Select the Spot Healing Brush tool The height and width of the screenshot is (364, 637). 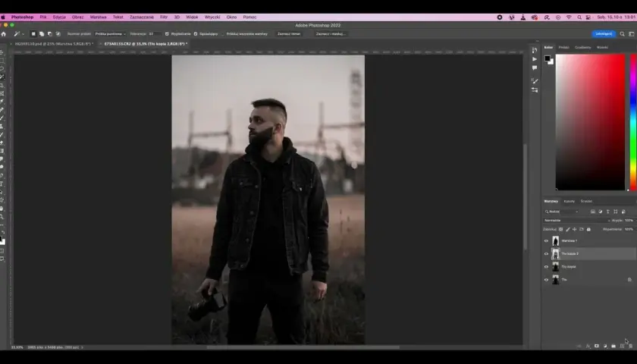coord(2,110)
